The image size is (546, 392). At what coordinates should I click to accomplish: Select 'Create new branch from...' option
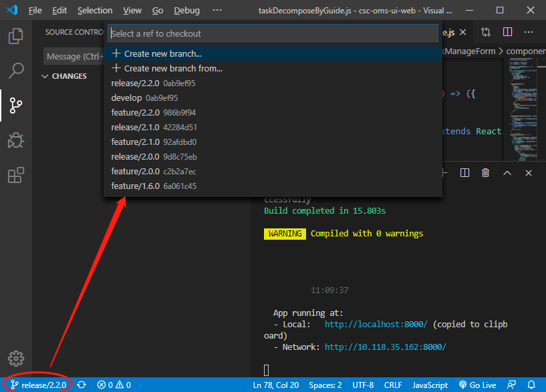(273, 68)
